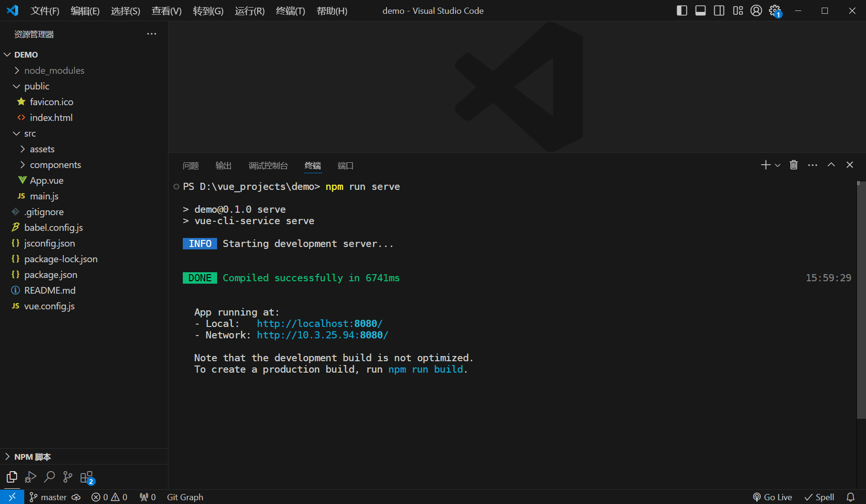The height and width of the screenshot is (504, 866).
Task: Kill terminal with trash icon
Action: tap(794, 165)
